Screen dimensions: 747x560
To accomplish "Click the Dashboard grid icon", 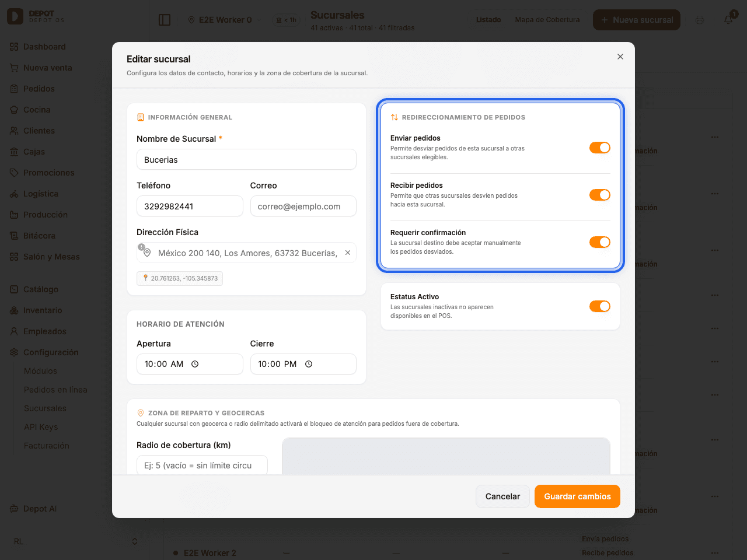I will [x=14, y=47].
